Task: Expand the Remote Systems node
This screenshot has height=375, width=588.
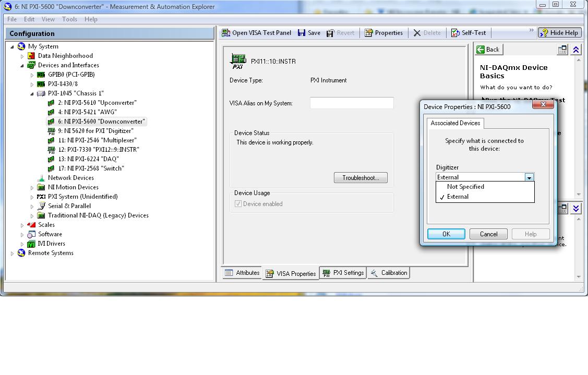Action: click(12, 253)
